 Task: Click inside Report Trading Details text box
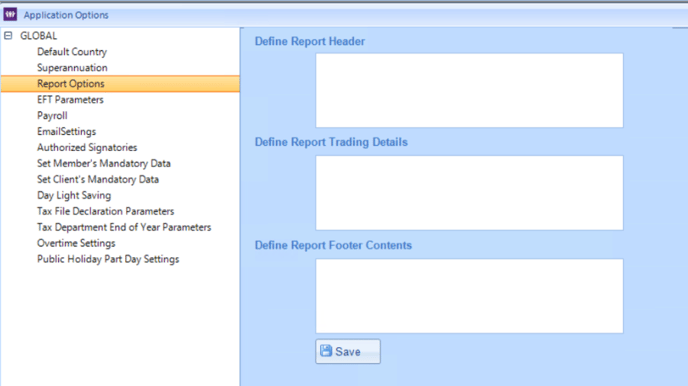tap(469, 193)
